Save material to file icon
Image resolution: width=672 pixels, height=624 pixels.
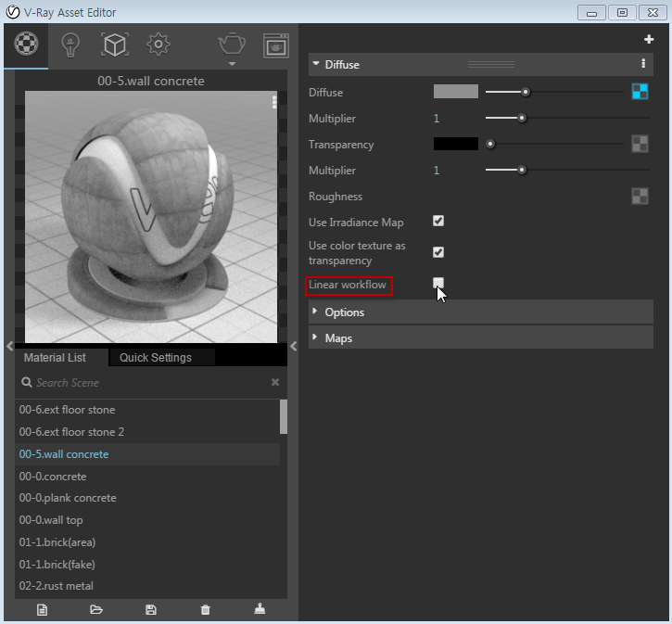(x=151, y=609)
